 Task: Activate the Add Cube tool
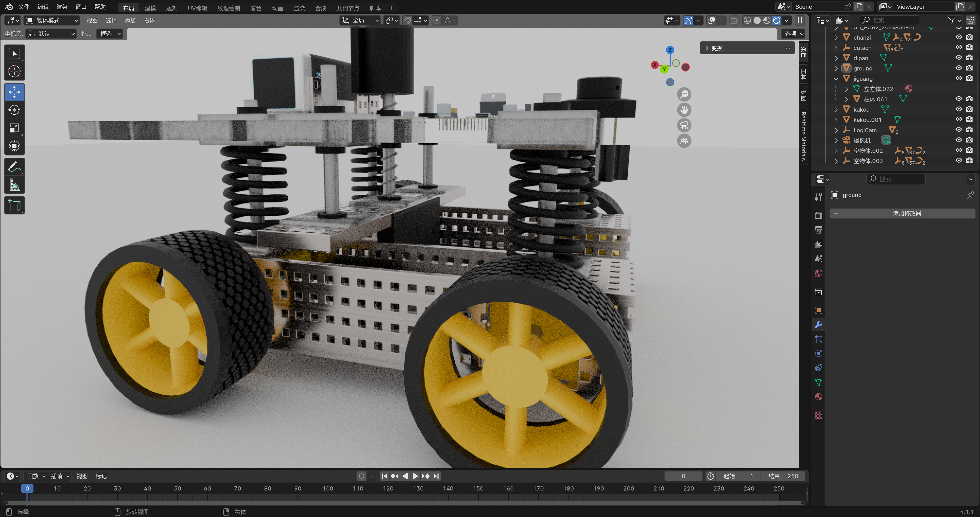click(14, 206)
